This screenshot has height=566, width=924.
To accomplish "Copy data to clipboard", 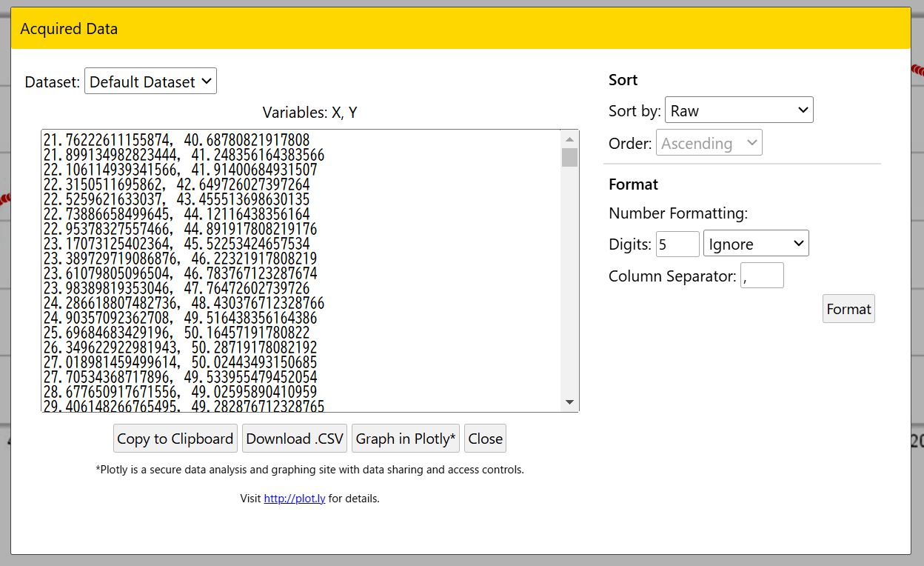I will (x=175, y=439).
